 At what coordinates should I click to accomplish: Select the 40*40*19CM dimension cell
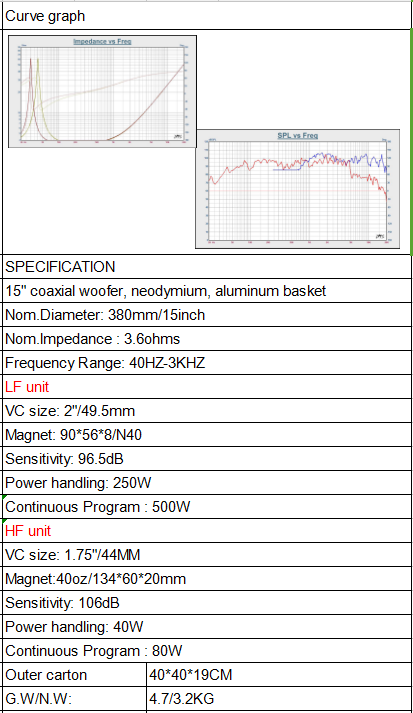tap(279, 675)
